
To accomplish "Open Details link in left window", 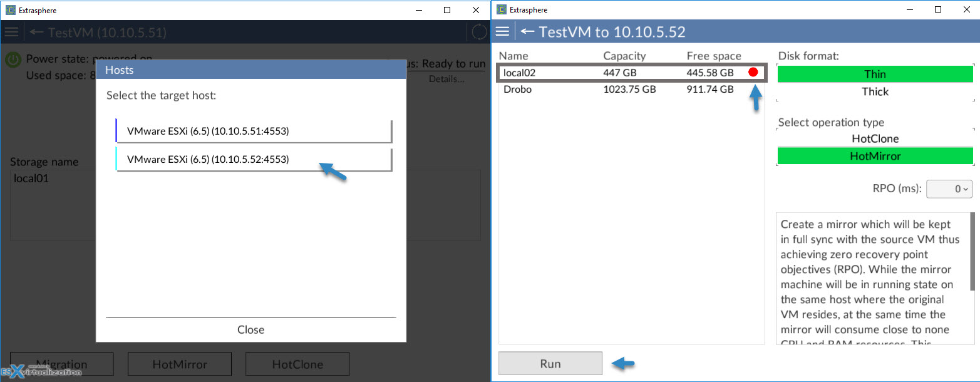I will 446,79.
